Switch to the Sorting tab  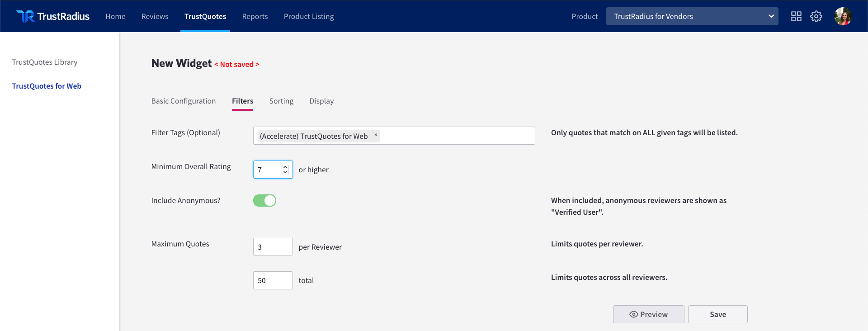click(x=281, y=101)
